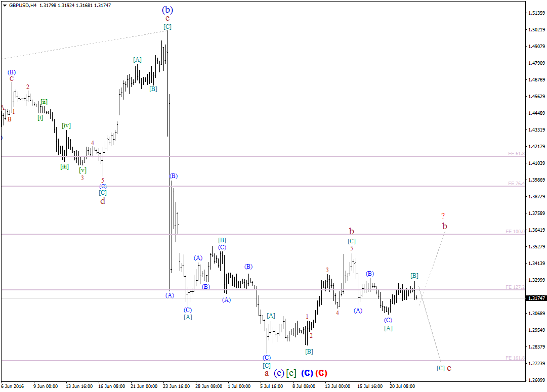The image size is (547, 392).
Task: Click the 1.39869 price scale value
Action: 536,180
